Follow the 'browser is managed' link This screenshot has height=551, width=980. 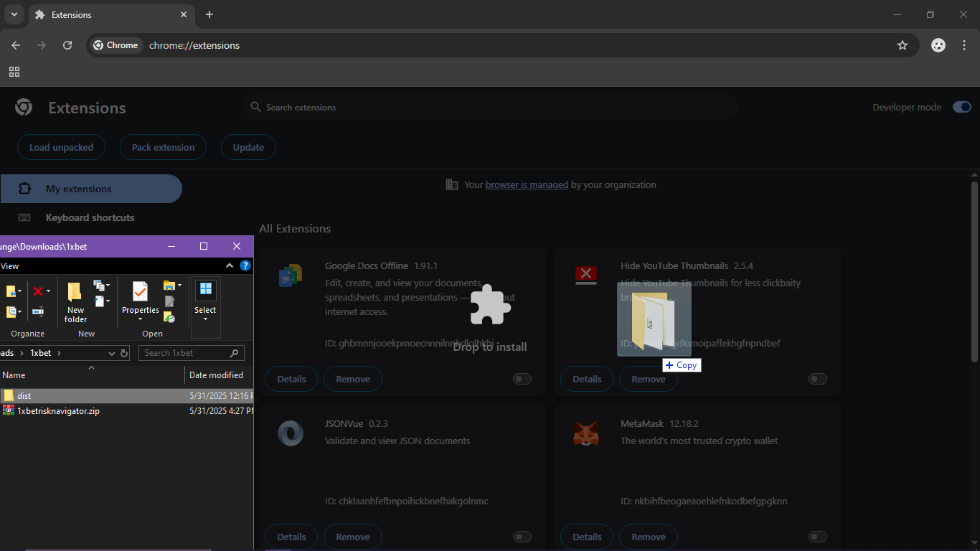pos(527,184)
